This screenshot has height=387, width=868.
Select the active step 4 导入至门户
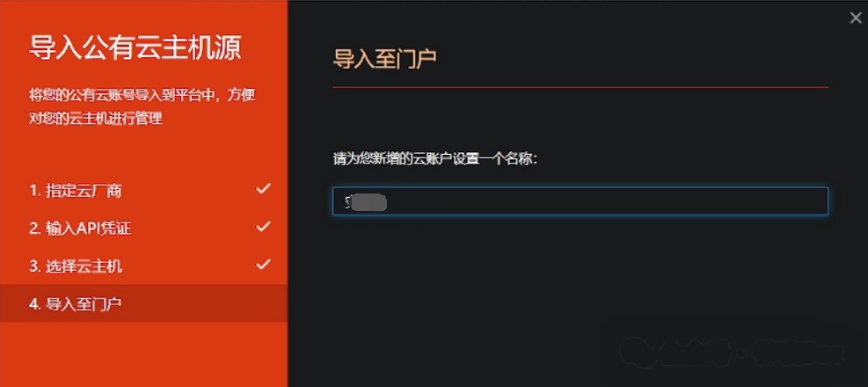coord(144,303)
